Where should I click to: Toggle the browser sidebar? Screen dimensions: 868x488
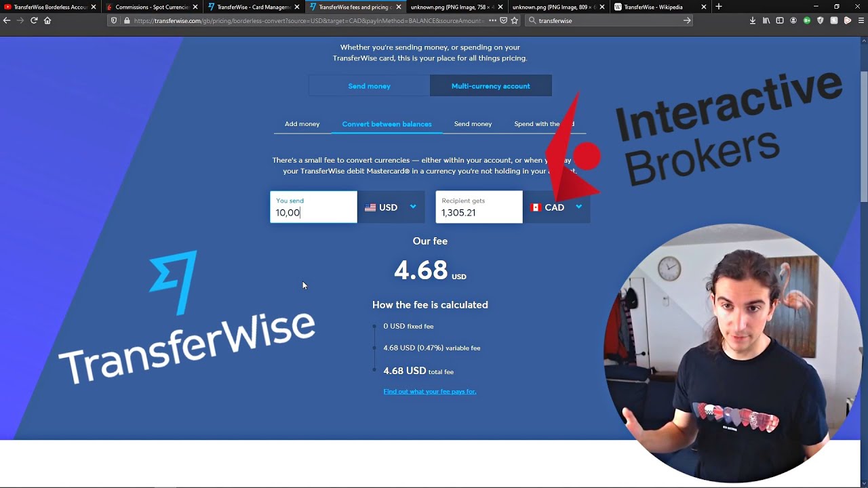pos(780,20)
